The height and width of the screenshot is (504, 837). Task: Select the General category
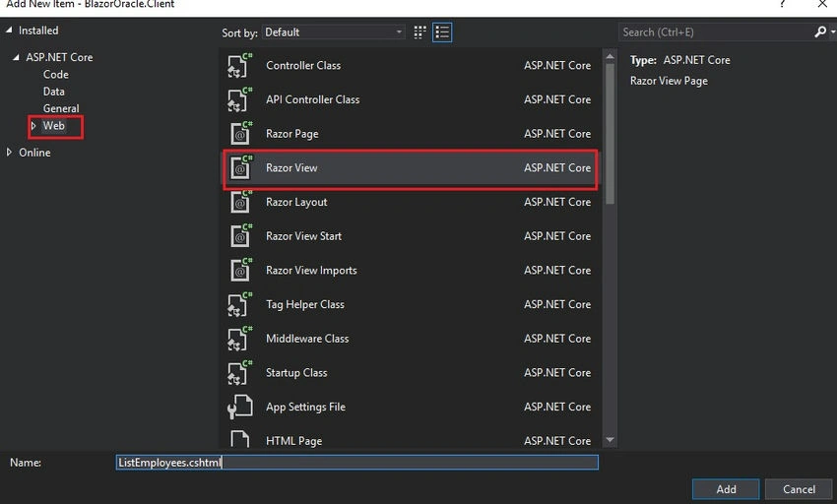(x=61, y=108)
